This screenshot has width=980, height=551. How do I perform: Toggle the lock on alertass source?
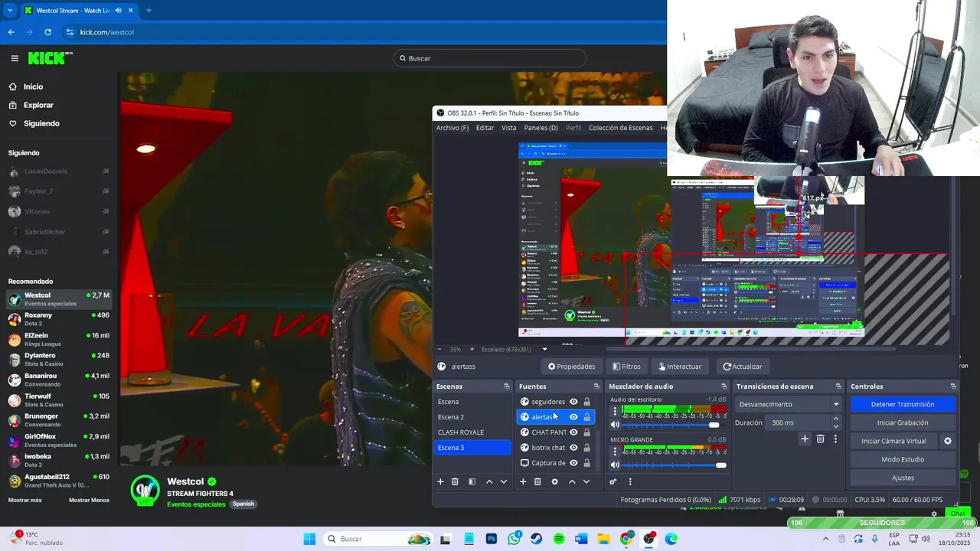pos(587,417)
